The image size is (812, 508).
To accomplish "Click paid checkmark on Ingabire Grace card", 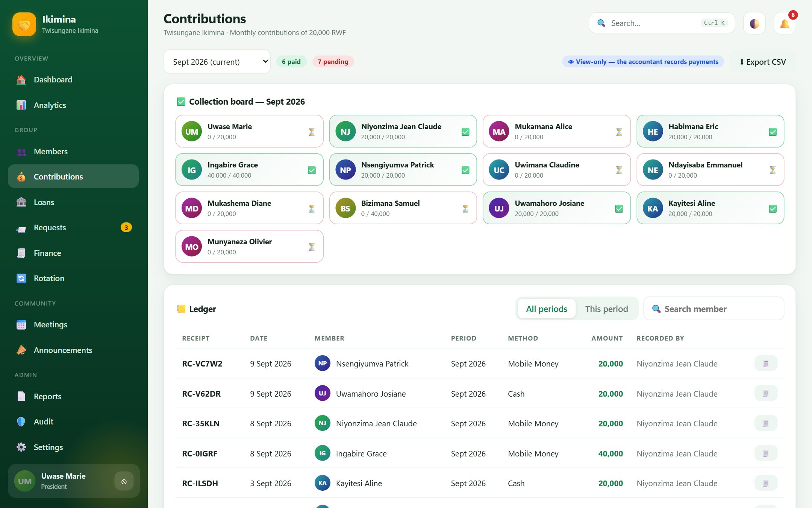I will 312,170.
